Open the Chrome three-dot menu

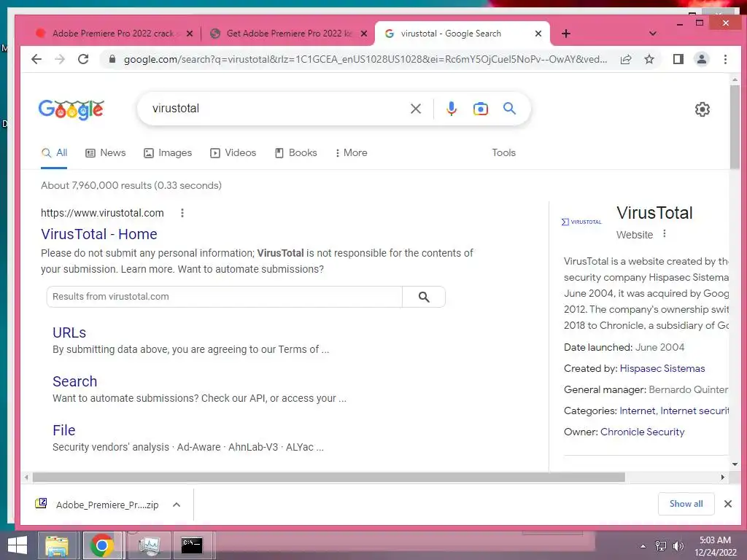tap(725, 59)
